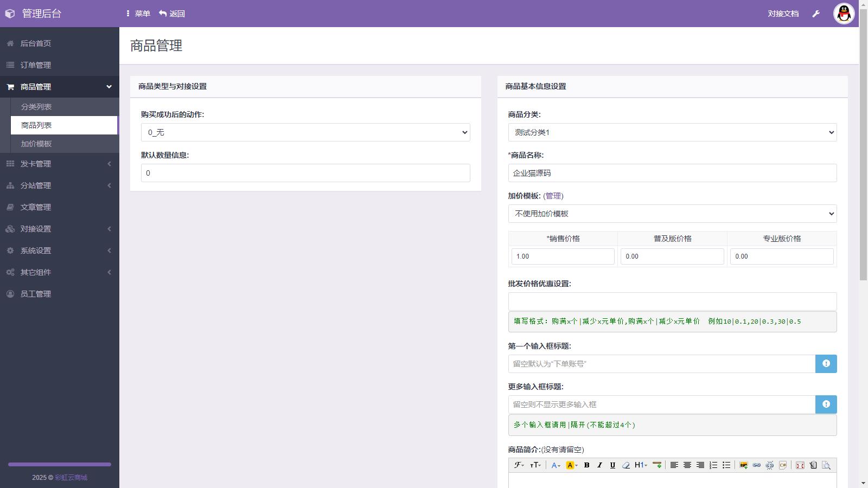Click the info icon beside first input title

(826, 364)
